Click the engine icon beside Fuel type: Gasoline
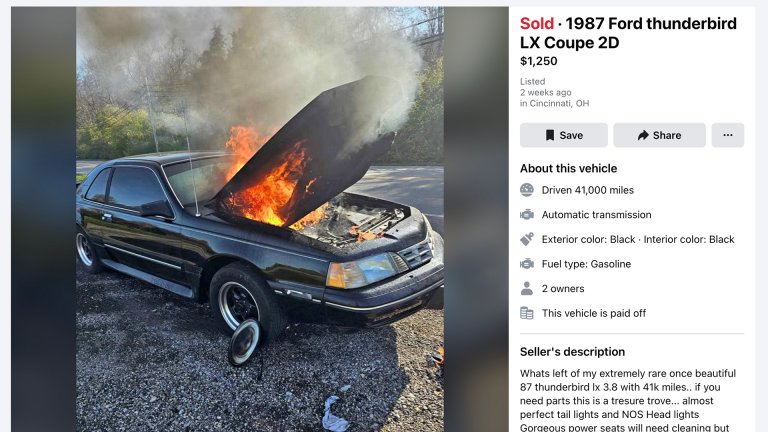Screen dimensions: 768x432 point(527,264)
